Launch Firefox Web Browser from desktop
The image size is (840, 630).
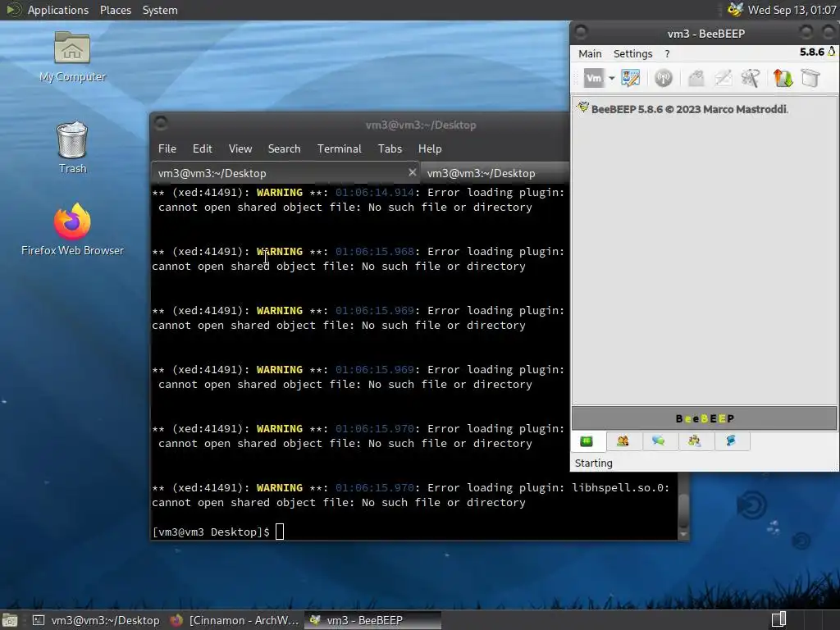72,230
